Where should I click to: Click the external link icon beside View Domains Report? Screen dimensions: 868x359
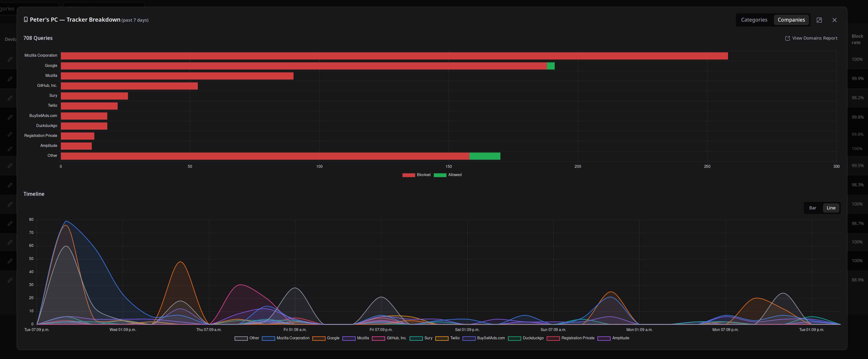point(788,38)
